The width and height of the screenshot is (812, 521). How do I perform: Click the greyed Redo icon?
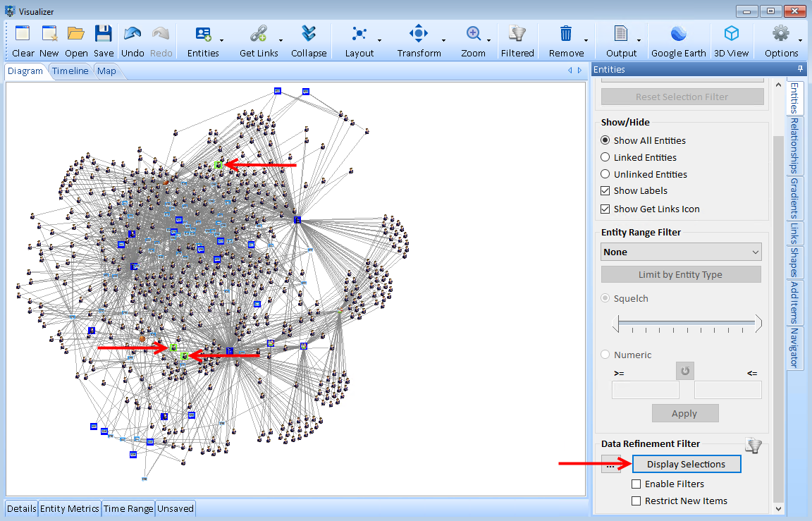tap(161, 34)
